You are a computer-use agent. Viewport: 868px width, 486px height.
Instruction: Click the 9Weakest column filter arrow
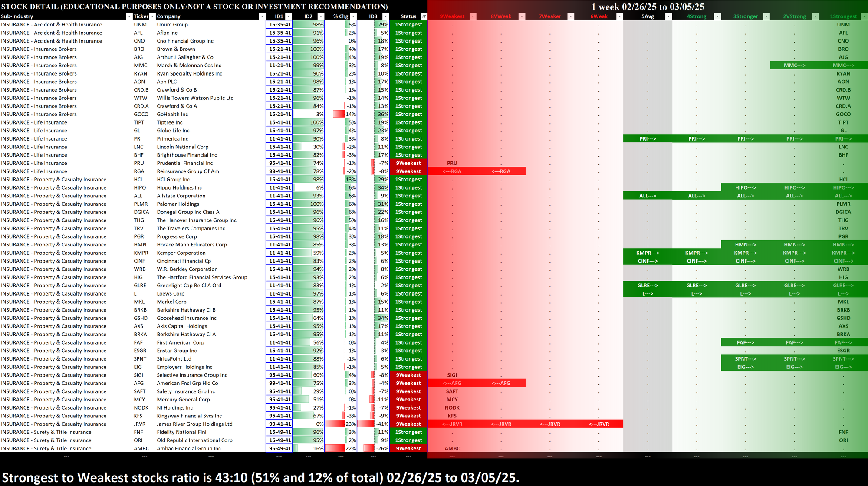[x=473, y=16]
